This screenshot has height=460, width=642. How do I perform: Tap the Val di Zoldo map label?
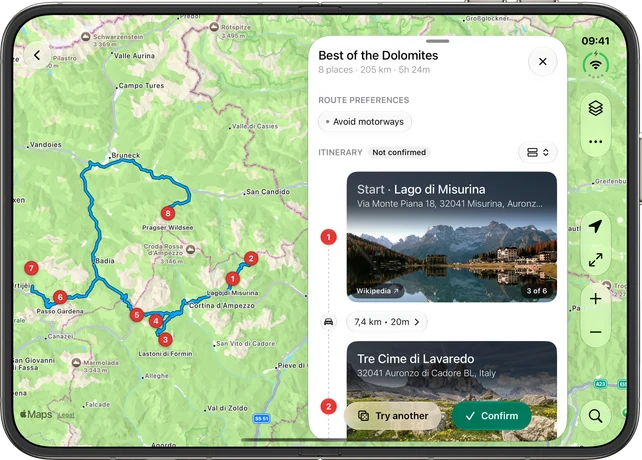[227, 408]
